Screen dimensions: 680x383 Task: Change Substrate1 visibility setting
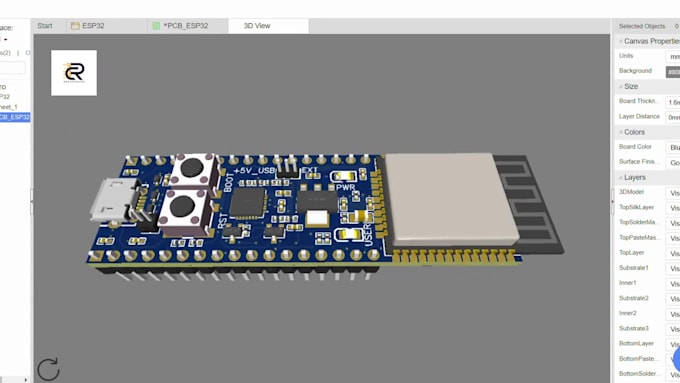pos(673,269)
